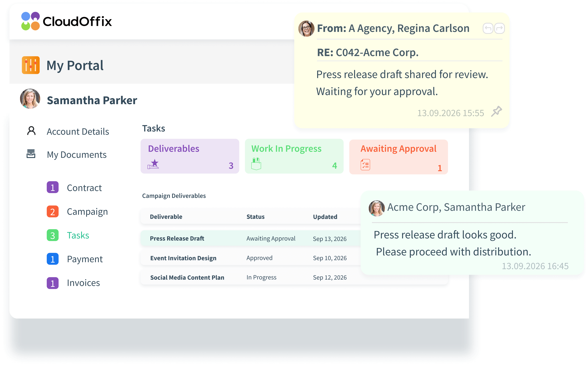Click the My Portal orange sliders icon
This screenshot has width=588, height=366.
point(31,65)
